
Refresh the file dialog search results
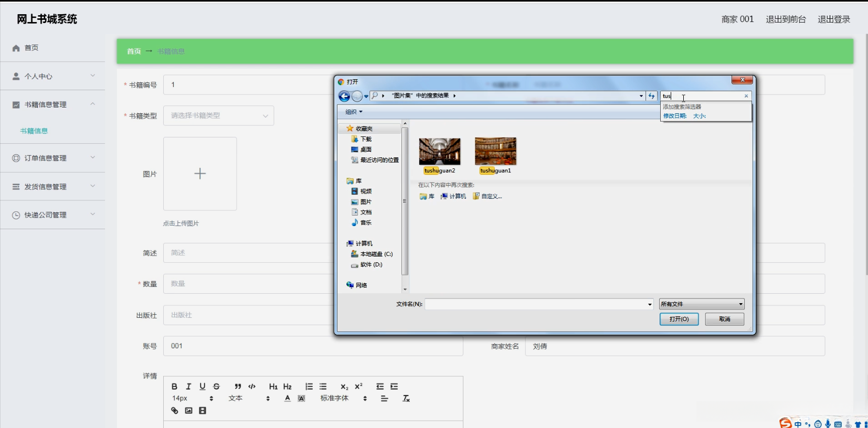(651, 96)
